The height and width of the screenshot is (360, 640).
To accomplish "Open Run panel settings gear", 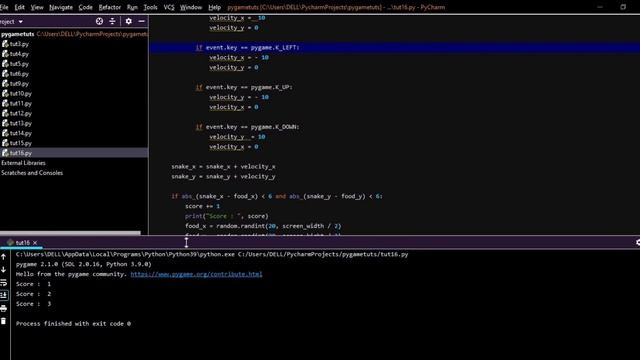I will tap(638, 242).
